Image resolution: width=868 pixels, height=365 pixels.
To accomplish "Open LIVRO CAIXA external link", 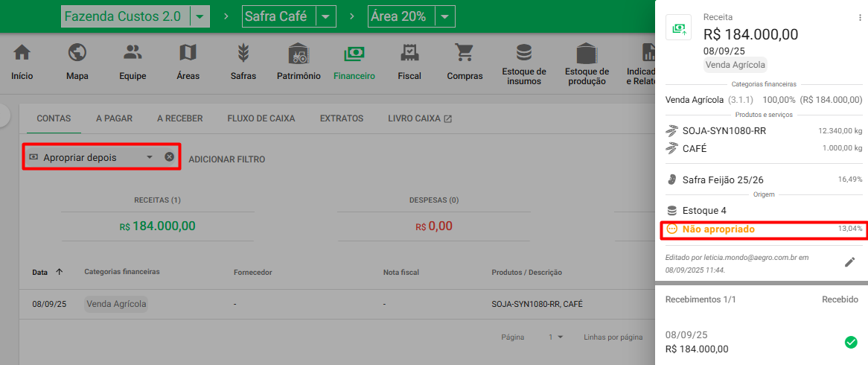I will pos(420,118).
